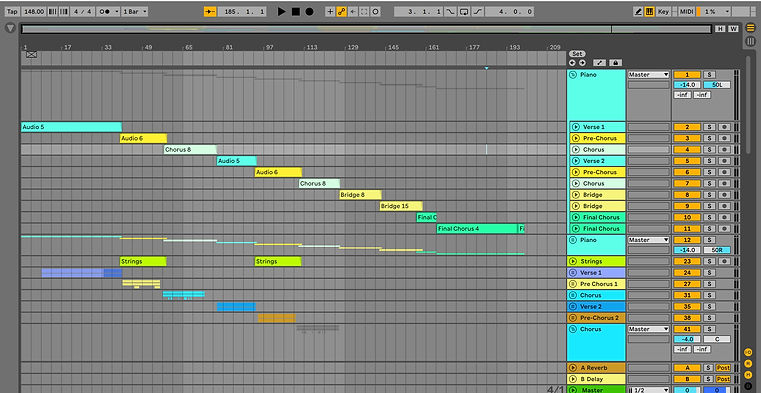Open the MIDI map mode switch

686,12
